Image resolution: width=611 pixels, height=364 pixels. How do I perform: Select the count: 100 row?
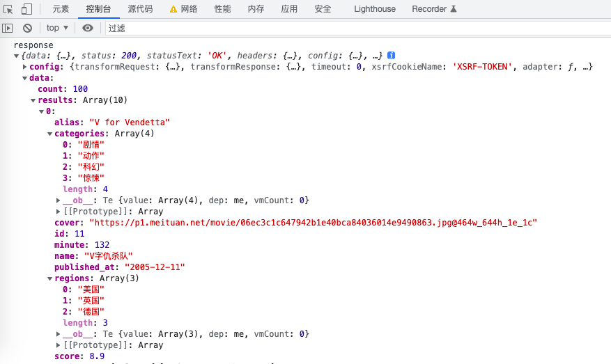(x=63, y=89)
